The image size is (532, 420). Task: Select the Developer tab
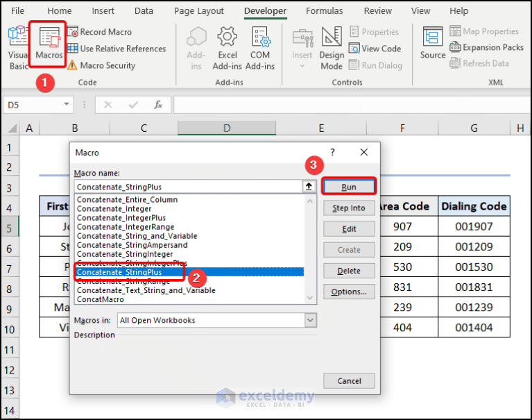coord(266,11)
